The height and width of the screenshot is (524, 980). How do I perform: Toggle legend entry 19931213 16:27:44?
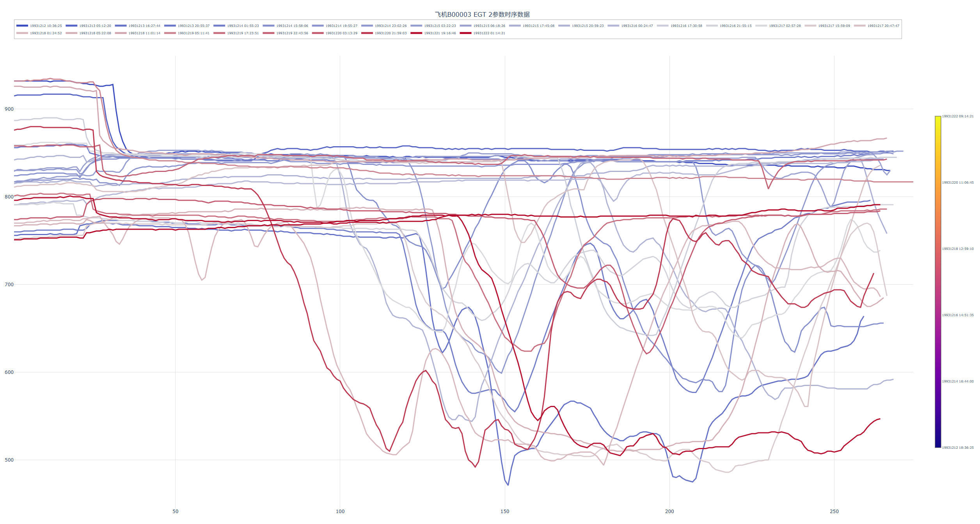pos(144,26)
